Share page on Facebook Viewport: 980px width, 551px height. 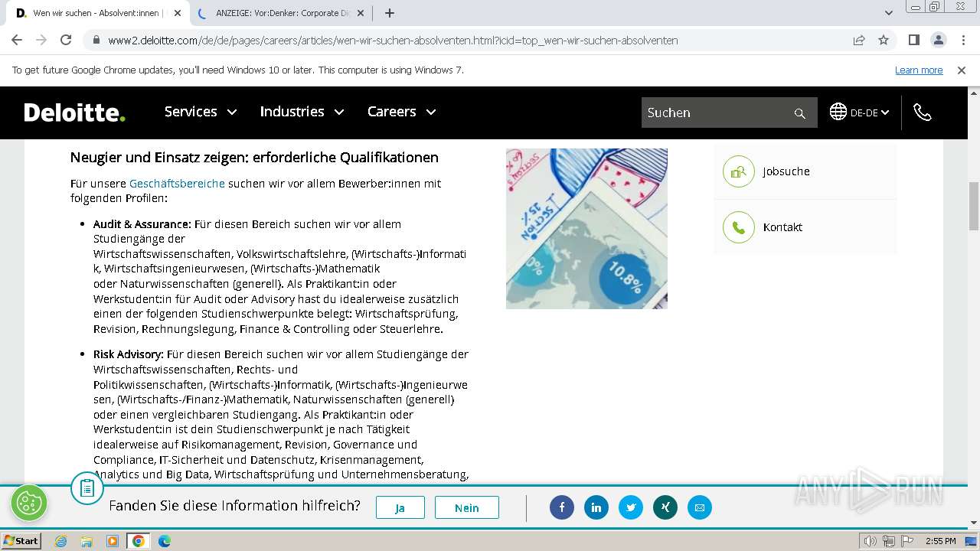click(x=562, y=507)
